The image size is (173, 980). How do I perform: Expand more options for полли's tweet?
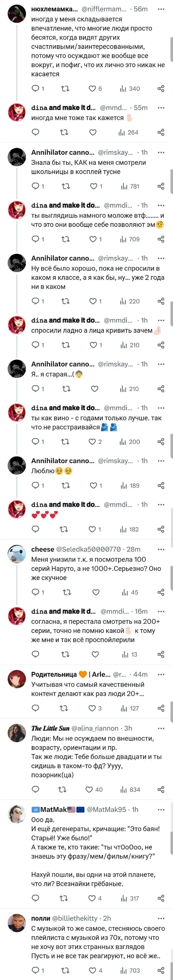[161, 918]
